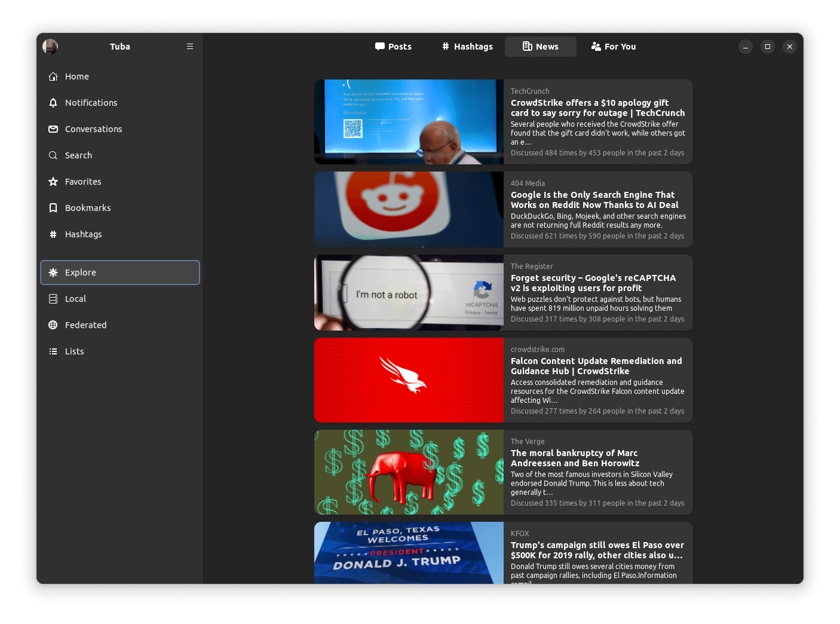Viewport: 840px width, 624px height.
Task: Click the Reddit logo article thumbnail
Action: point(409,210)
